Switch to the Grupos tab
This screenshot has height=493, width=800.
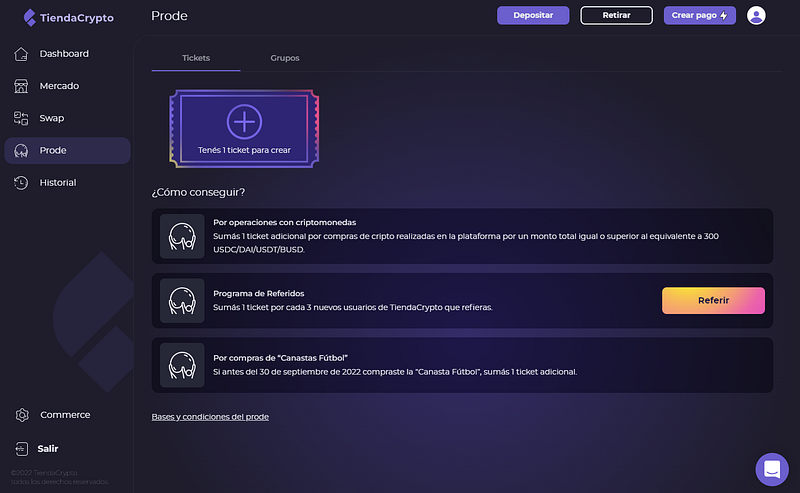click(285, 58)
